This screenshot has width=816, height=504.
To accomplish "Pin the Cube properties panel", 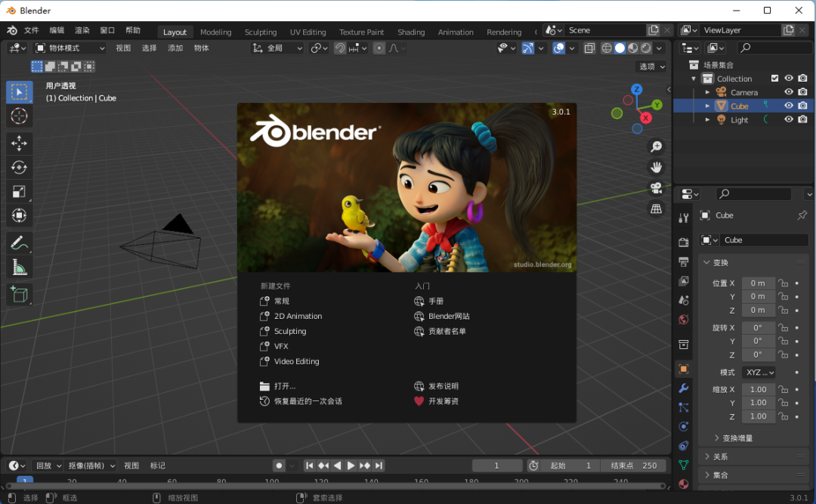I will click(x=802, y=215).
